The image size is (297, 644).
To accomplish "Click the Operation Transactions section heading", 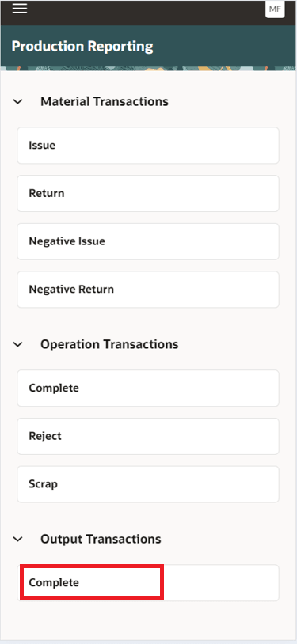I will point(109,344).
